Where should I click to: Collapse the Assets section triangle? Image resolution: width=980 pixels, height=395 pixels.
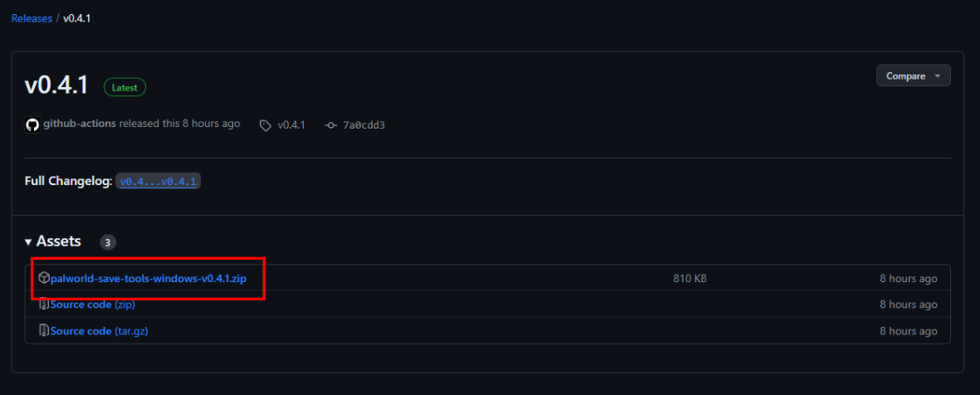(28, 241)
